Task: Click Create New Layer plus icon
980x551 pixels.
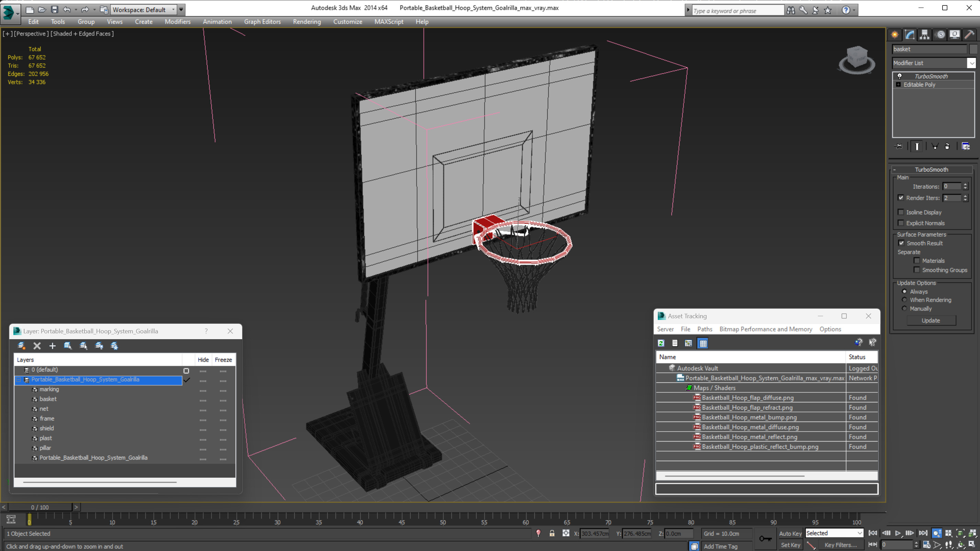Action: [x=53, y=346]
